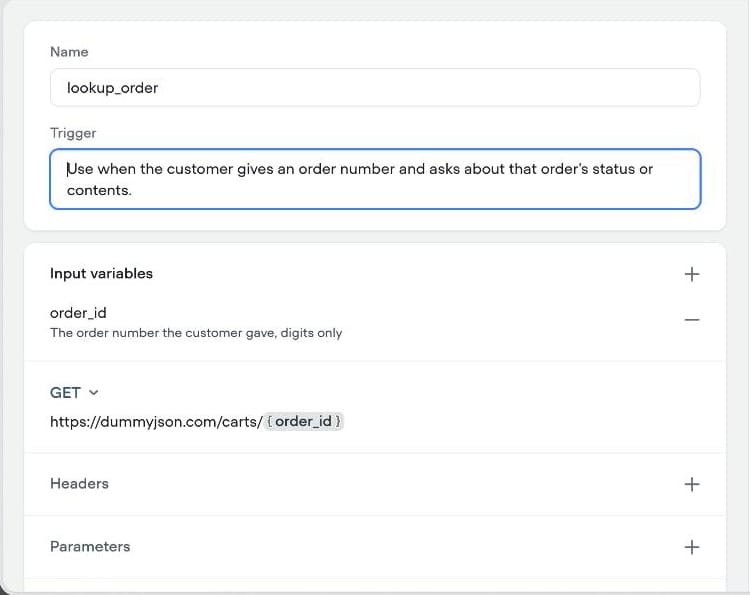Remove the order_id input variable
The image size is (750, 595).
coord(692,320)
